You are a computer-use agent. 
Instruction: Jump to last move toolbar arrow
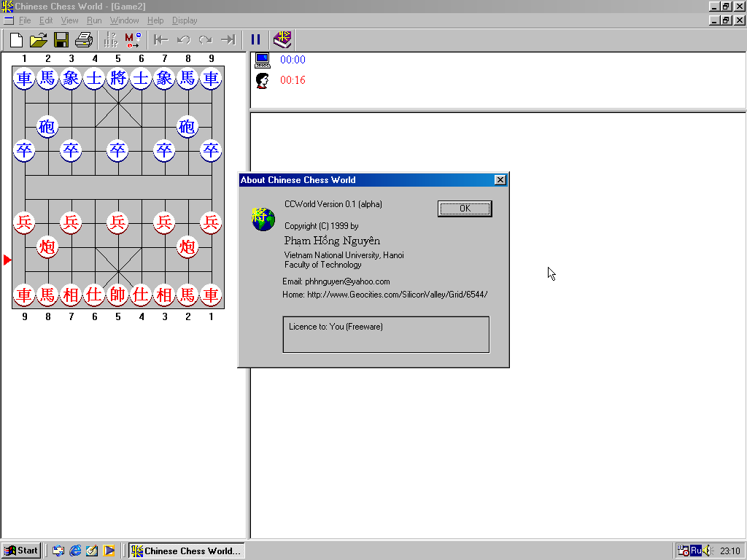click(x=228, y=39)
